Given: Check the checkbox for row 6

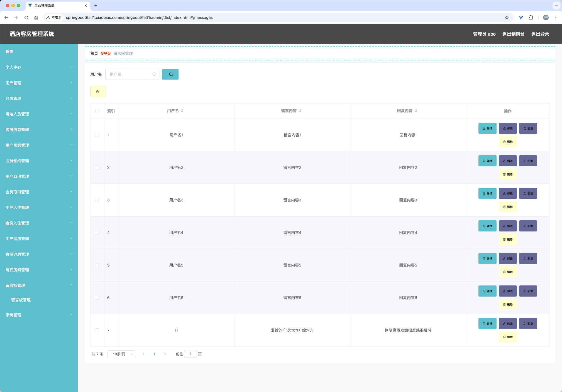Looking at the screenshot, I should coord(97,298).
